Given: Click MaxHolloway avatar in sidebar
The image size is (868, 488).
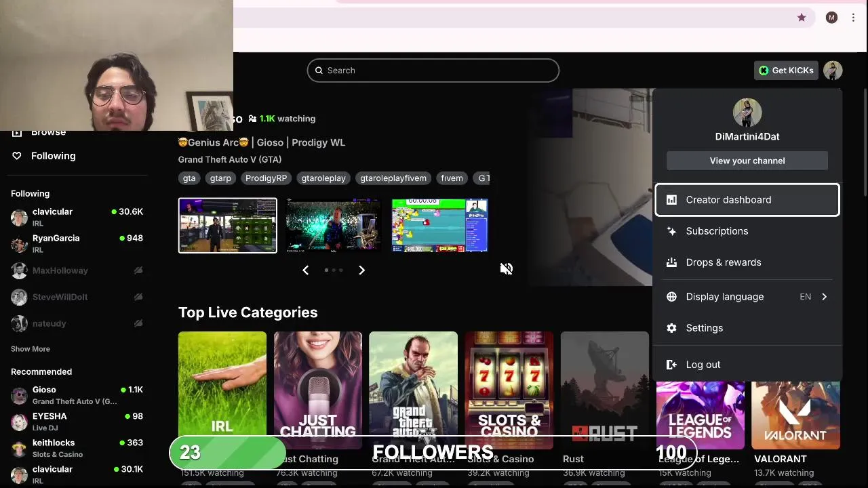Looking at the screenshot, I should point(19,270).
